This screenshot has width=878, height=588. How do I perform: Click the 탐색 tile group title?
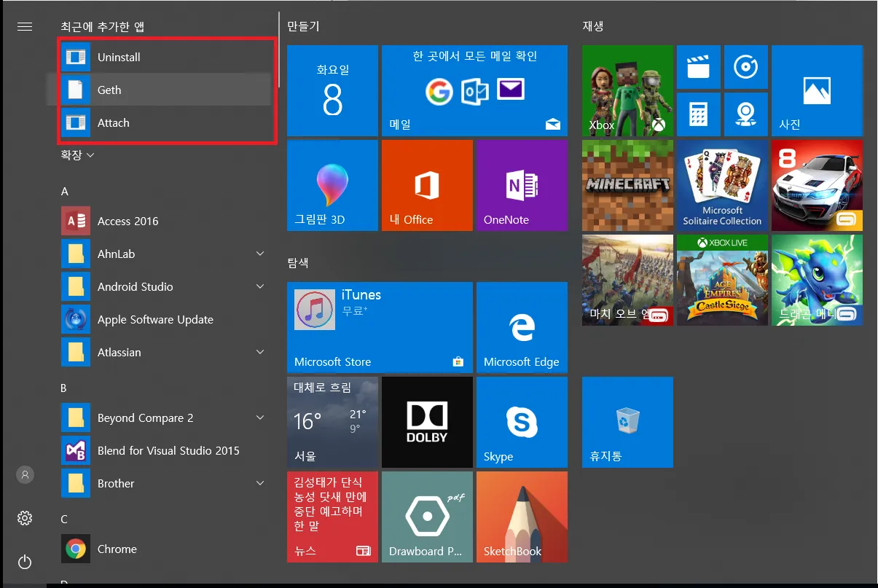[x=298, y=262]
